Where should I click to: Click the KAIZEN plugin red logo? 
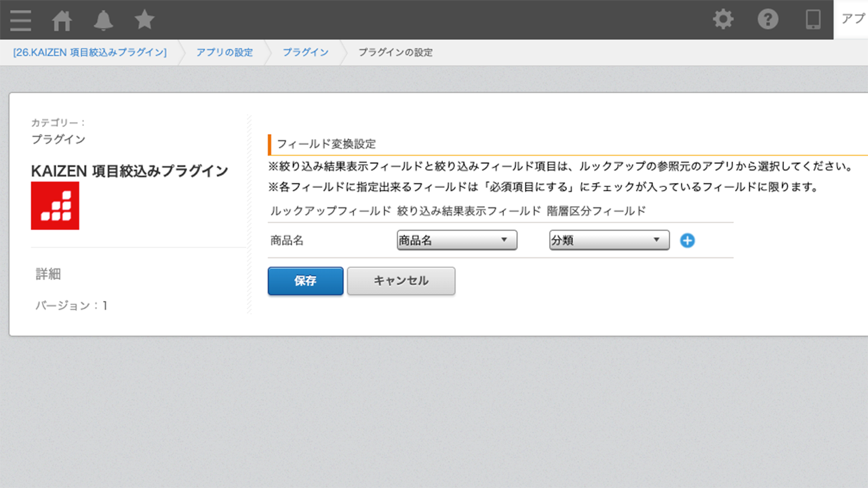pos(55,205)
